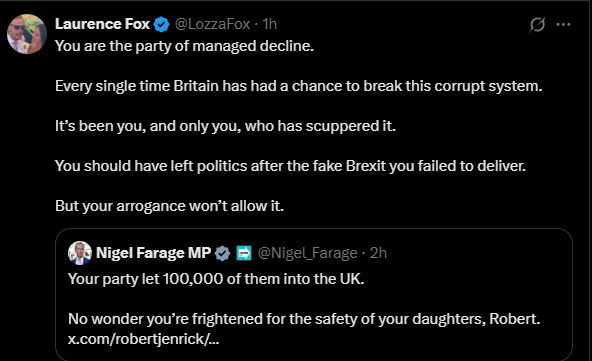This screenshot has width=592, height=361.
Task: Open the @Nigel_Farage handle
Action: [x=307, y=253]
